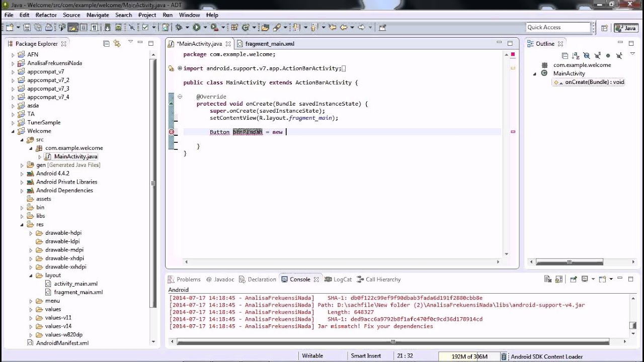
Task: Toggle Scroll Lock in Console
Action: click(x=558, y=279)
